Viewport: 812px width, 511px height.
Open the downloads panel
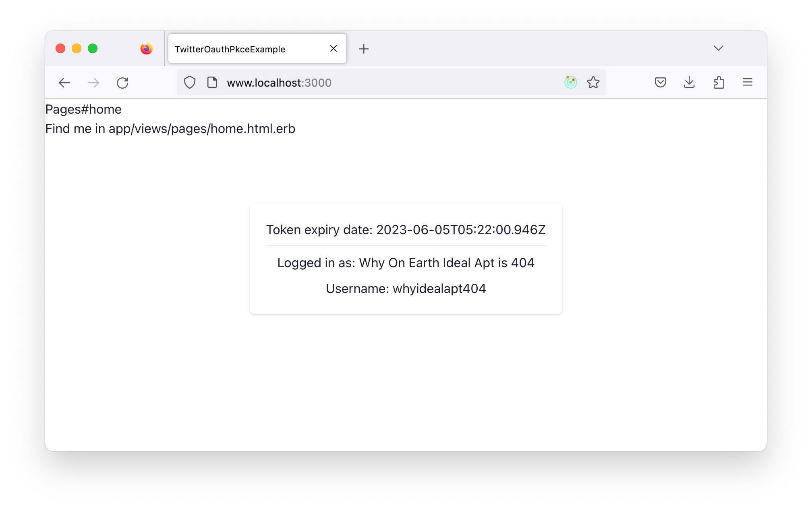[689, 82]
